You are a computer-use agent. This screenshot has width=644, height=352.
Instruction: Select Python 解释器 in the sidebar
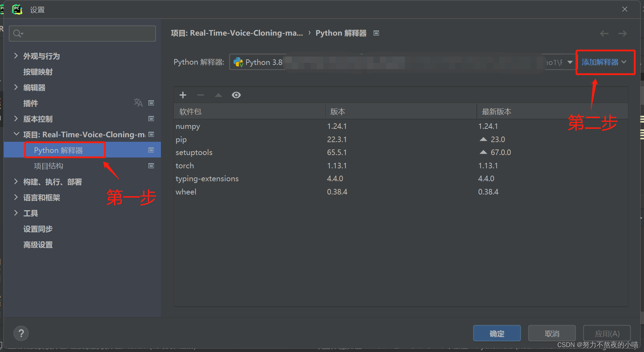coord(82,150)
